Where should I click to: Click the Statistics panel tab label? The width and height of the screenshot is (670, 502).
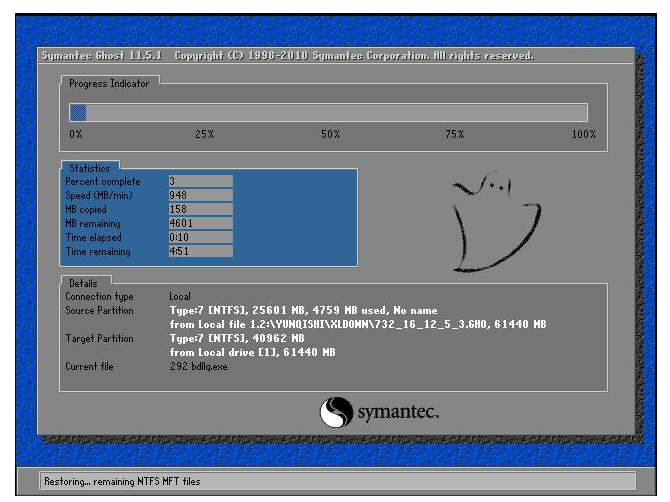90,168
